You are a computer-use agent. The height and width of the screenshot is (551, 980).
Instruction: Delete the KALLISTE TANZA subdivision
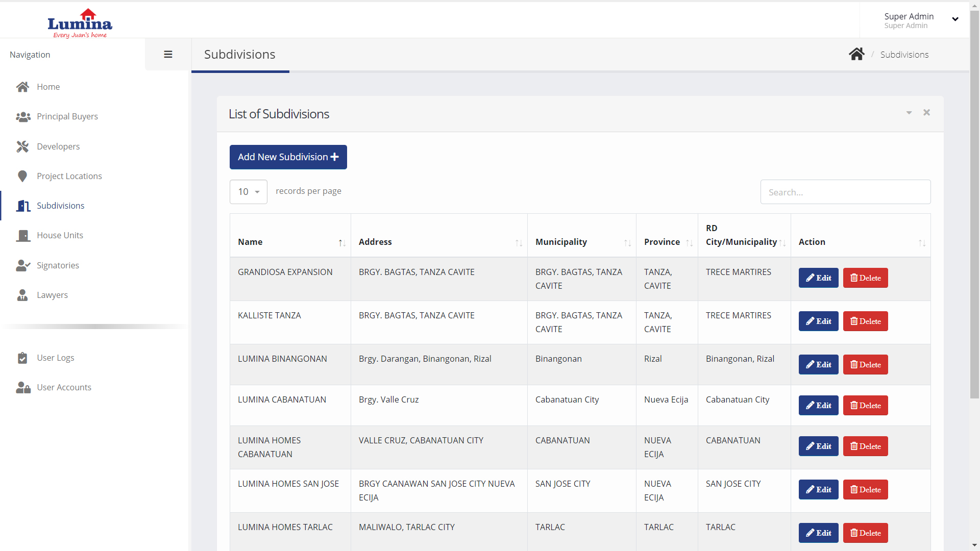865,321
